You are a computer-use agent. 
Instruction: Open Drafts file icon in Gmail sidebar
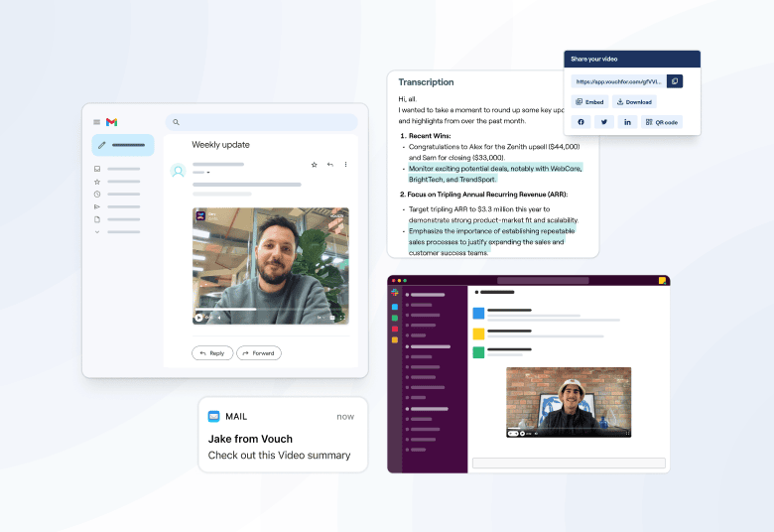[97, 219]
